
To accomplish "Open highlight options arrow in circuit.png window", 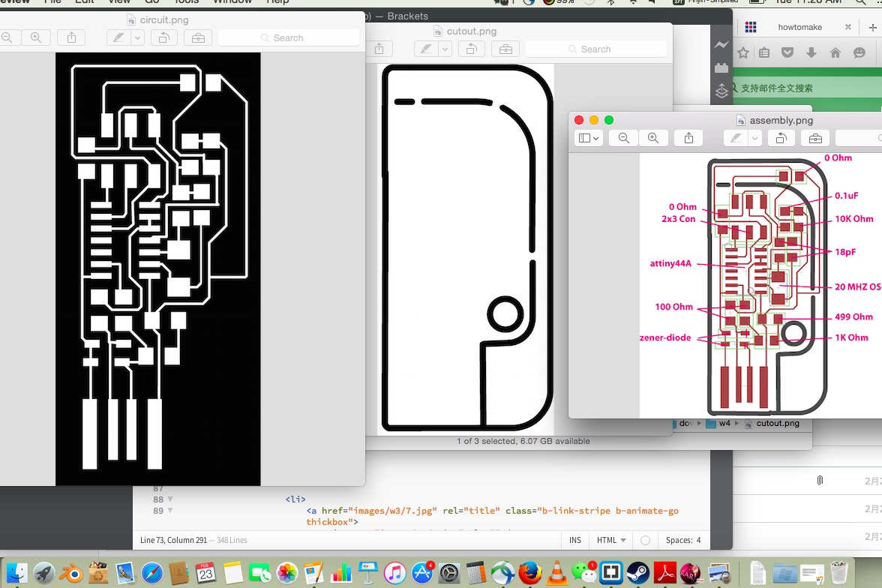I will coord(138,37).
